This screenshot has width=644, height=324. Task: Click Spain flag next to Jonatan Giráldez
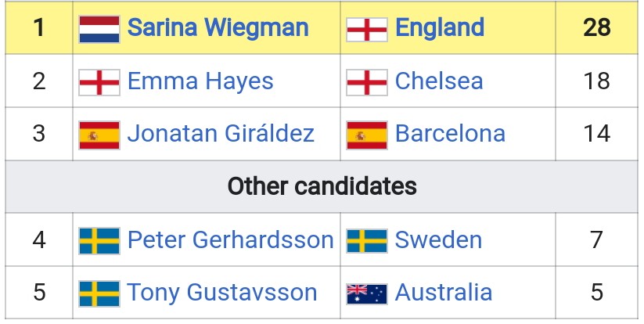coord(99,135)
